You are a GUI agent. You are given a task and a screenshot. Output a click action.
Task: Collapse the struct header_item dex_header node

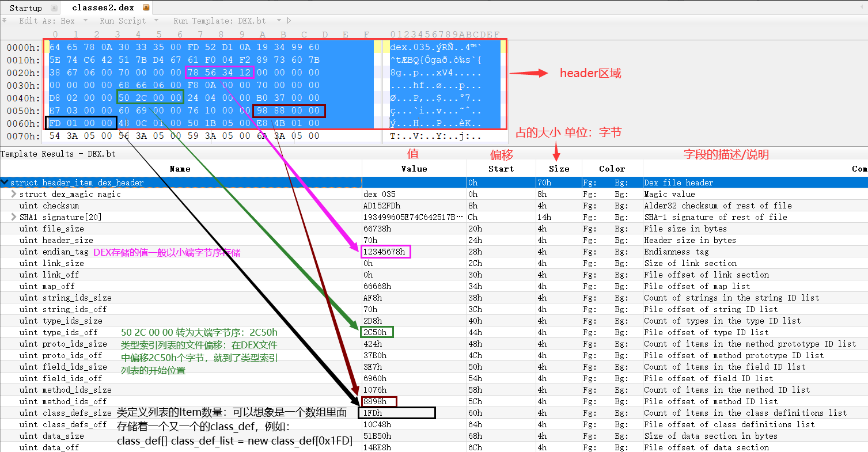[5, 182]
